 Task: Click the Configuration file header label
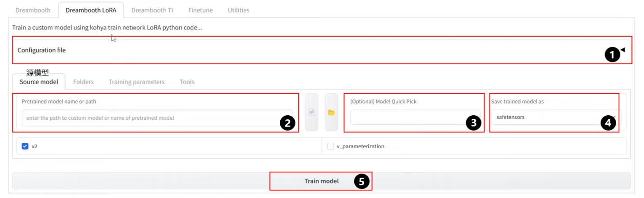(x=42, y=50)
